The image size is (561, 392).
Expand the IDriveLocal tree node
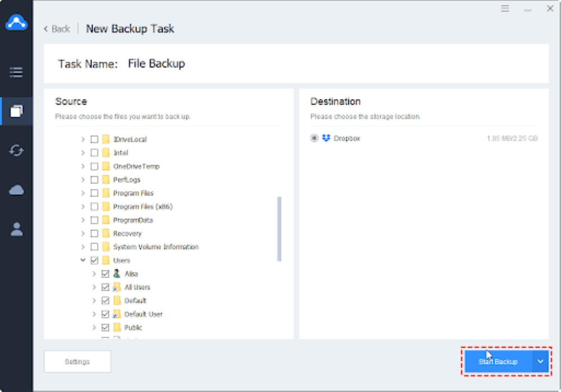(x=83, y=139)
